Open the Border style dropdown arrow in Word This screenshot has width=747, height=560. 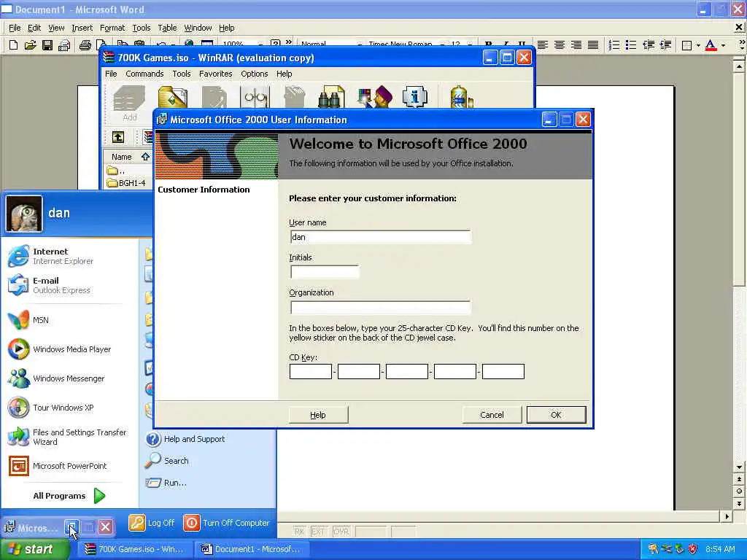click(698, 45)
